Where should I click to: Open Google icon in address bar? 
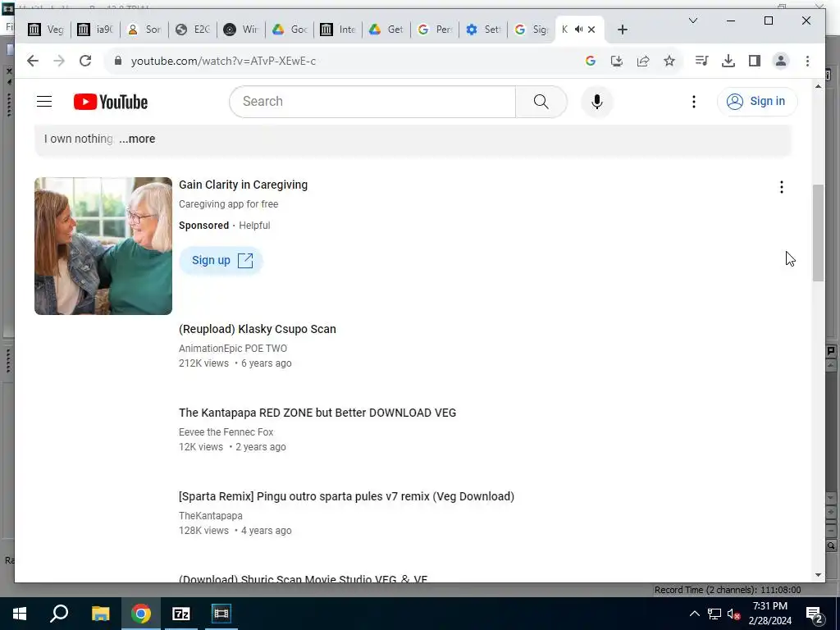[x=591, y=61]
